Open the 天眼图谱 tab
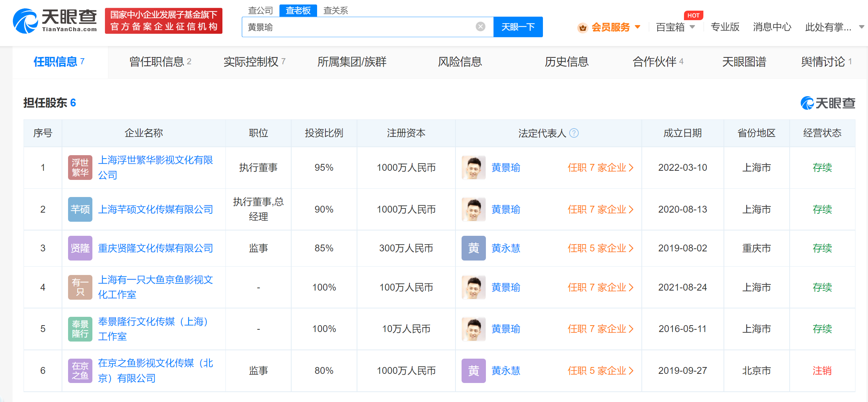The width and height of the screenshot is (868, 402). [744, 62]
